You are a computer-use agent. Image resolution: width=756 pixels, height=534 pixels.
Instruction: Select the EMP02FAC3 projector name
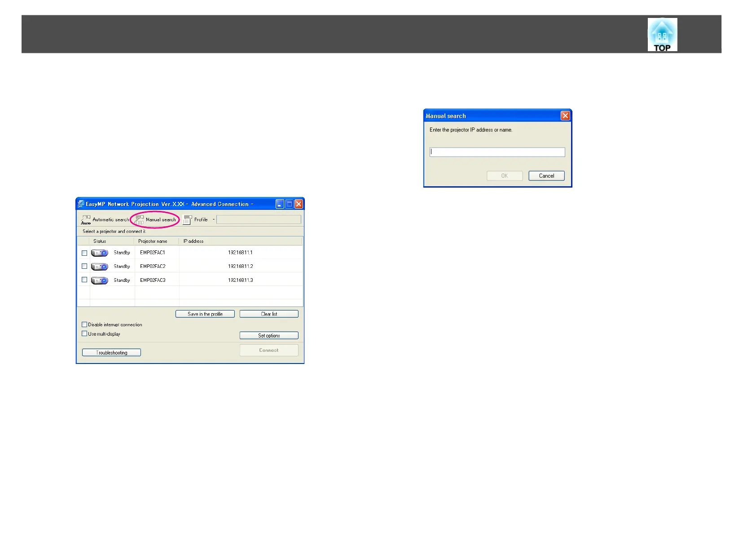[153, 280]
